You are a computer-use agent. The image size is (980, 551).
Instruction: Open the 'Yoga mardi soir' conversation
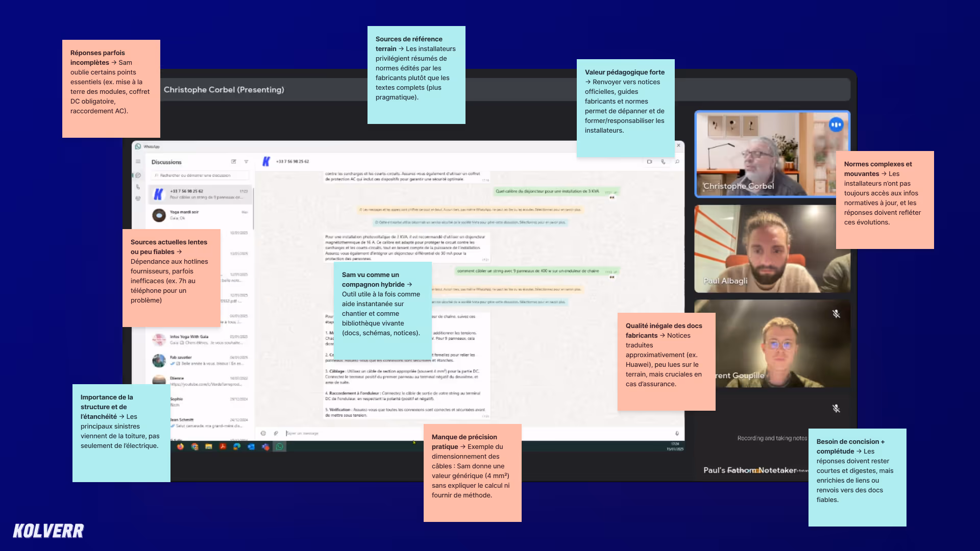click(200, 215)
